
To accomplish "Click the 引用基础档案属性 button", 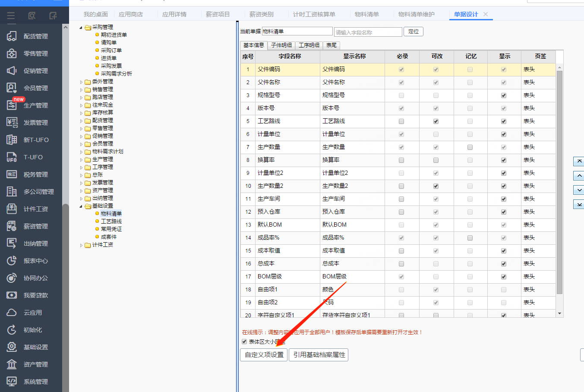I will click(x=319, y=355).
